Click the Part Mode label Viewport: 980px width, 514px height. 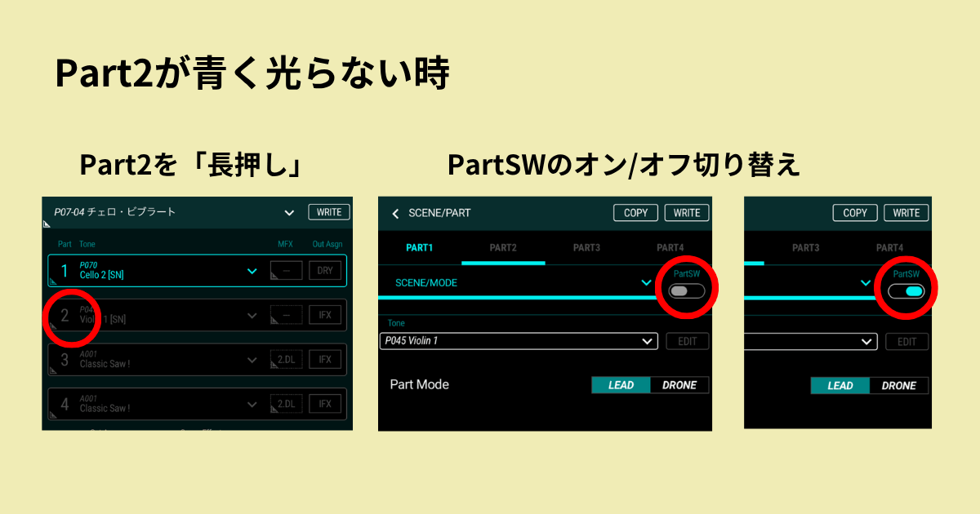point(420,384)
